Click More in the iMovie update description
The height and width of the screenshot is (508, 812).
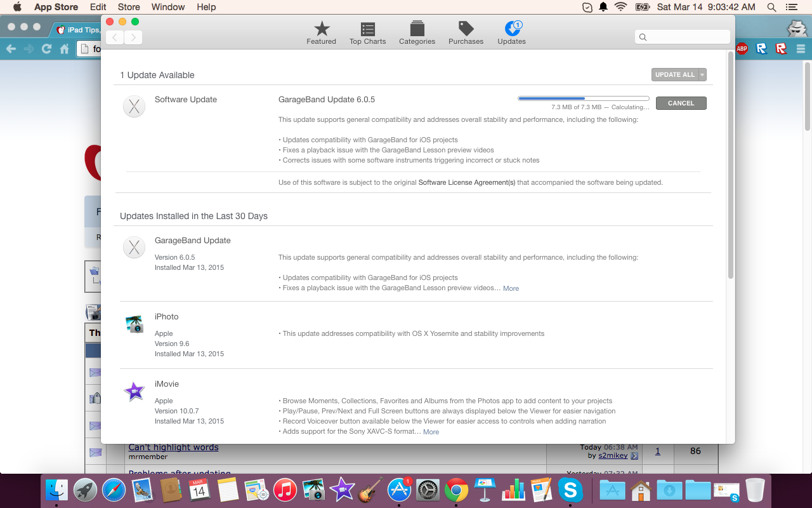coord(431,432)
